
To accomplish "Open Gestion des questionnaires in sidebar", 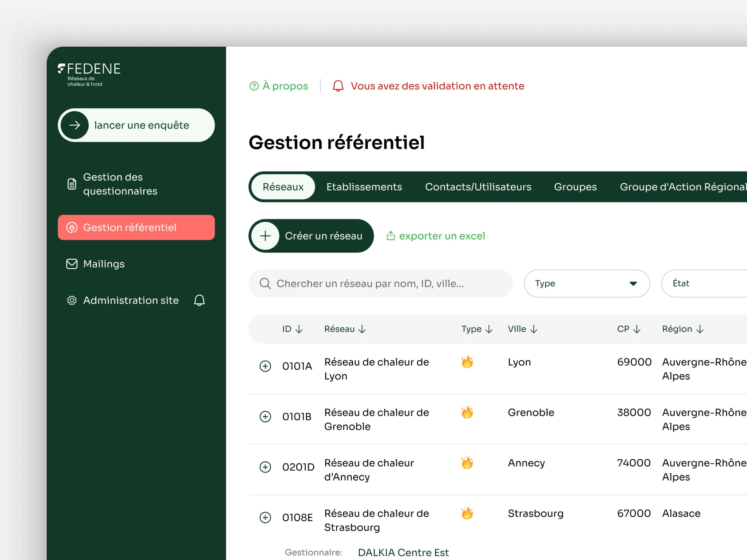I will click(x=136, y=184).
